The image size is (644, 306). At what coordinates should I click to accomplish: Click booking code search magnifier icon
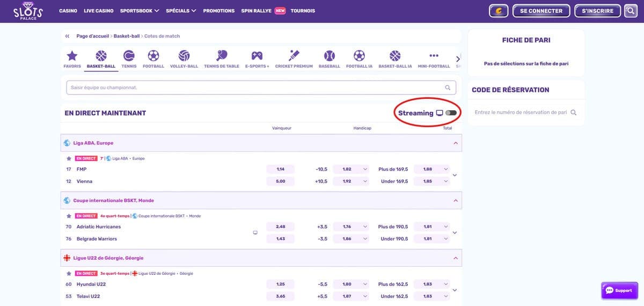(574, 113)
